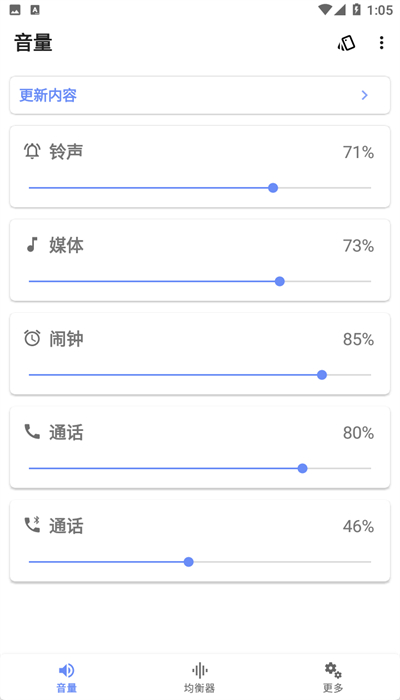Viewport: 400px width, 700px height.
Task: Open the 更多 gear icon tab
Action: pos(333,677)
